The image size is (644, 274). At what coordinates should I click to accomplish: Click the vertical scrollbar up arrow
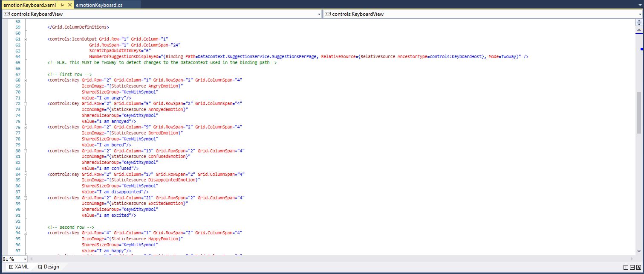coord(639,30)
